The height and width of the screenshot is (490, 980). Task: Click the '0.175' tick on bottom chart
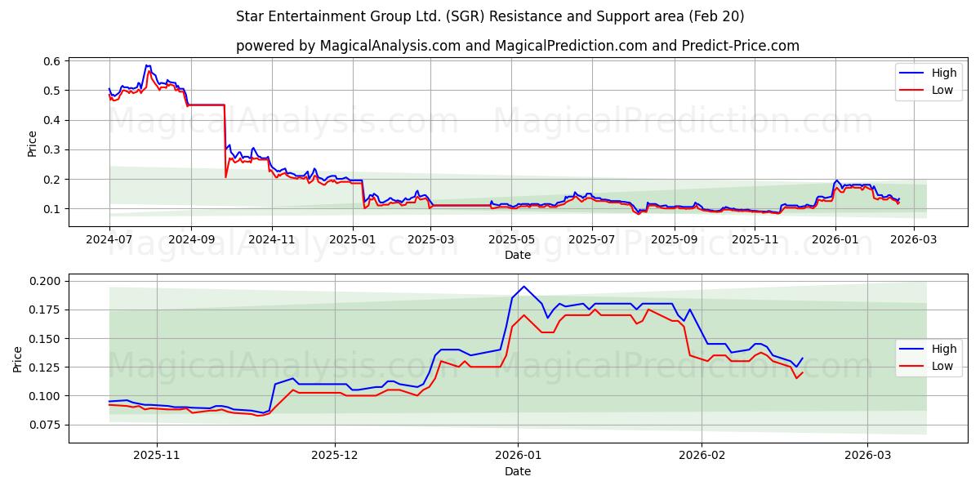point(45,310)
